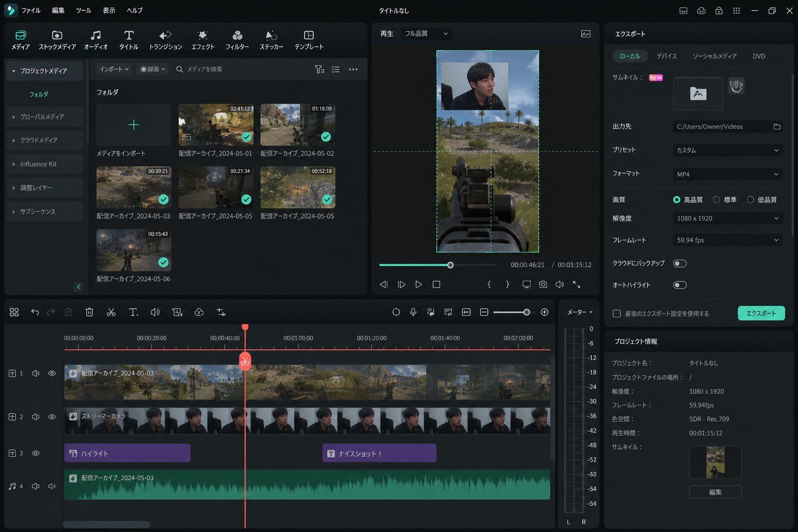Select the ナイスショット！ title clip
798x532 pixels.
(379, 453)
